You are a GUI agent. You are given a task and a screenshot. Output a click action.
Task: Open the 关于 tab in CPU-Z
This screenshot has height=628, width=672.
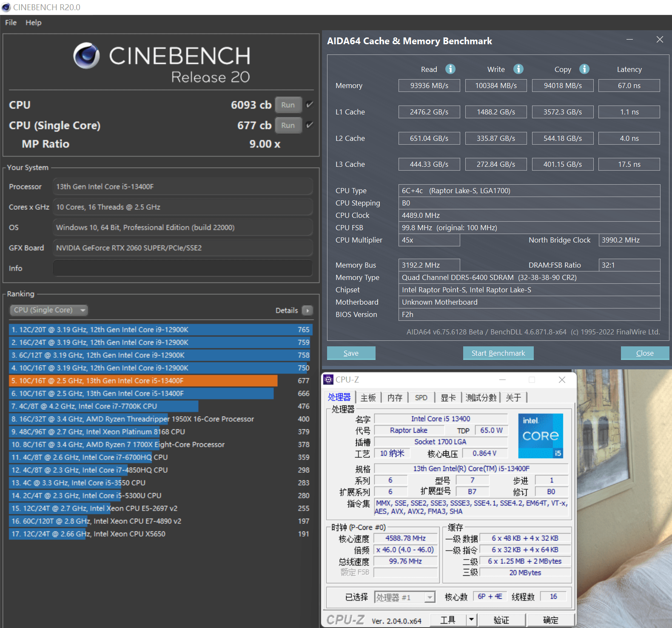(x=514, y=397)
